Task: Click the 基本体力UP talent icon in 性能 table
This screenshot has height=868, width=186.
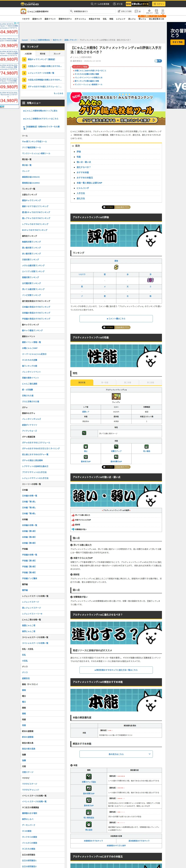Action: pyautogui.click(x=86, y=457)
